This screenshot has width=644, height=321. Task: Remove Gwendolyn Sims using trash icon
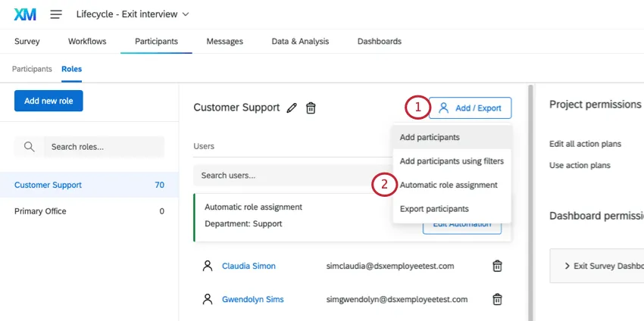point(497,299)
